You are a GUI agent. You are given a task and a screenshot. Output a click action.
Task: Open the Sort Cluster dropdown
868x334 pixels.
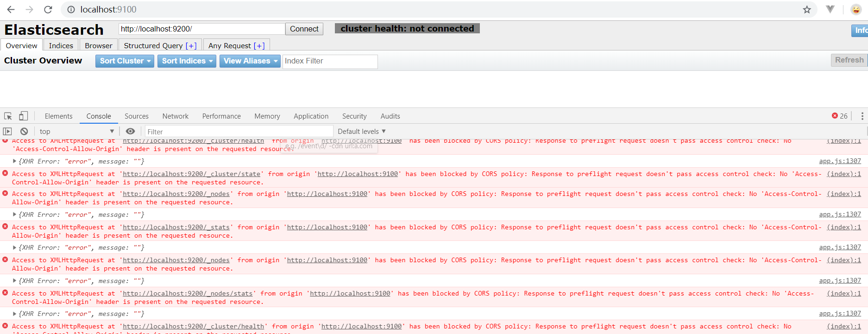(x=125, y=61)
